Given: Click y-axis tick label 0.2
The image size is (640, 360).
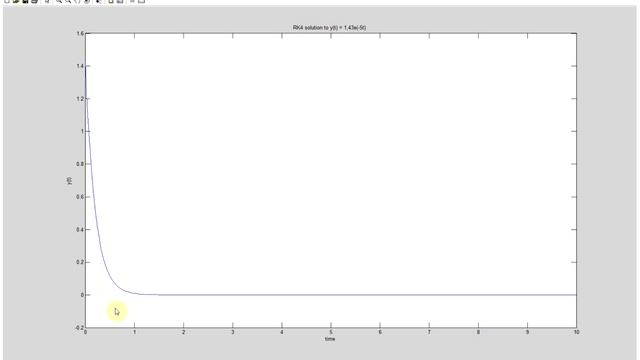Looking at the screenshot, I should coord(80,262).
